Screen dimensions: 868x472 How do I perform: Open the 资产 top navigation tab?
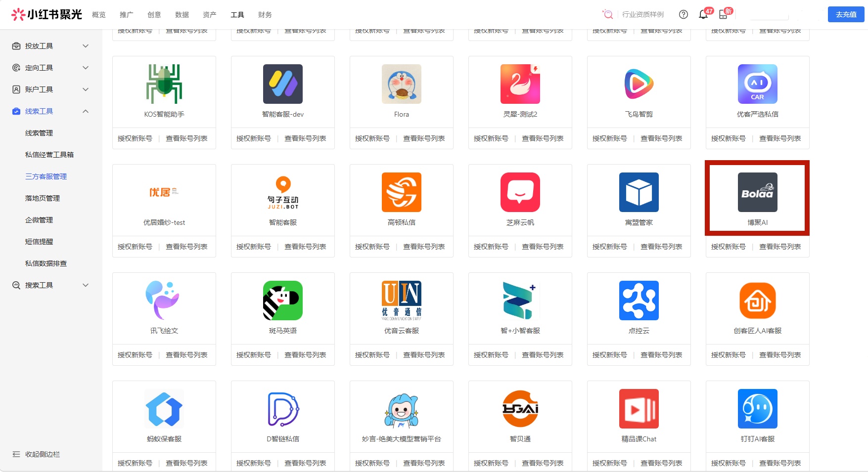point(210,15)
